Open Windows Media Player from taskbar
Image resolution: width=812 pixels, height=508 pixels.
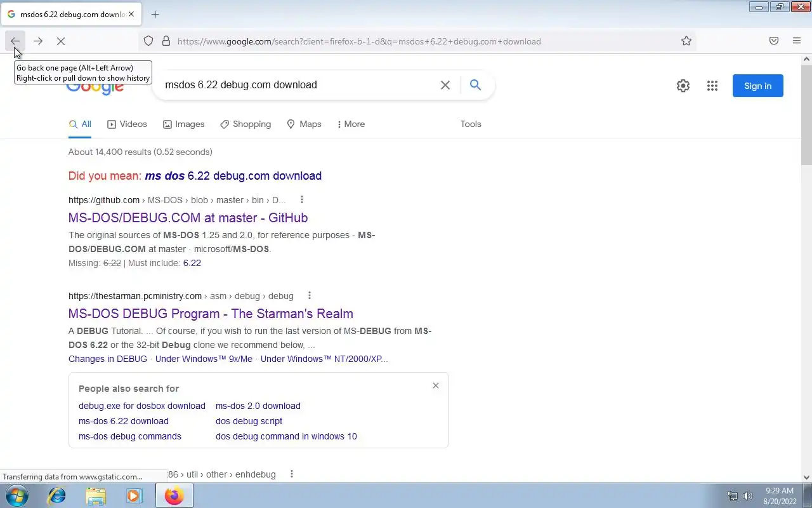pos(134,495)
